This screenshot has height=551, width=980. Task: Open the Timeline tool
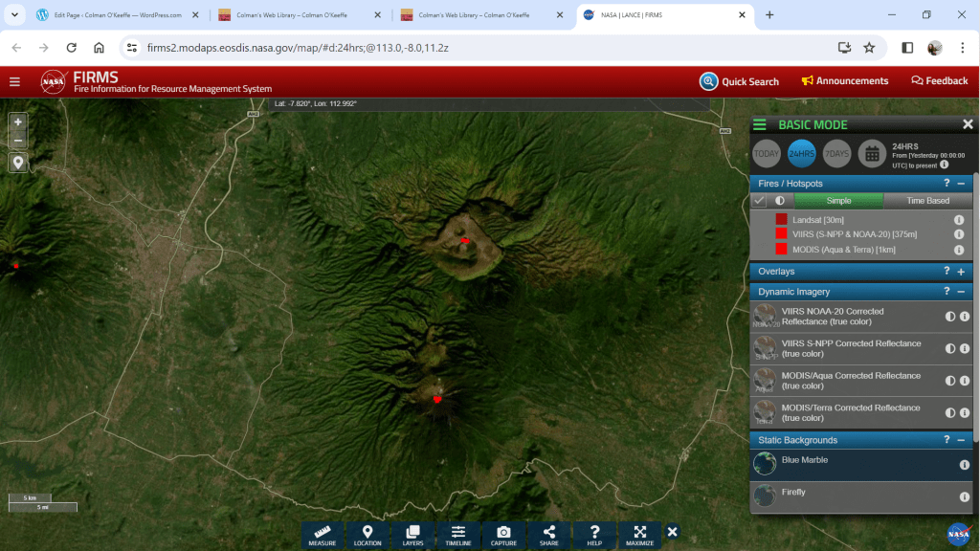pos(458,535)
